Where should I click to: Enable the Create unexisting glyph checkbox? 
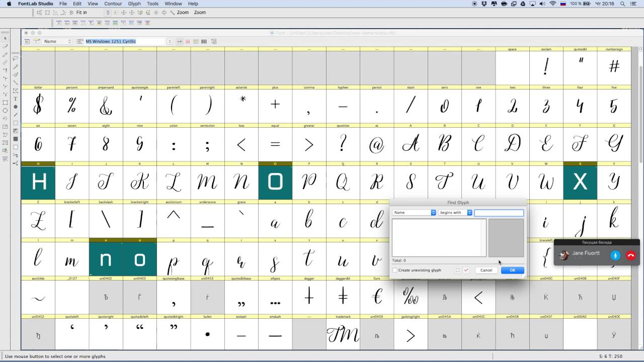[395, 270]
